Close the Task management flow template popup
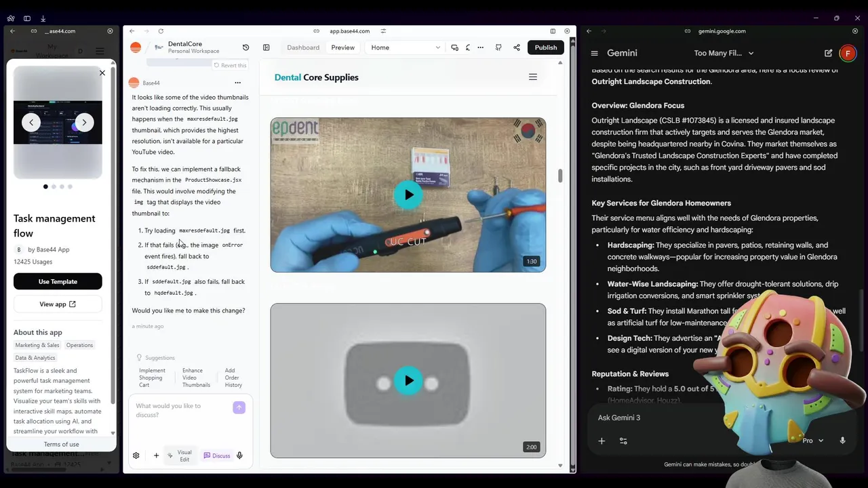868x488 pixels. point(102,73)
